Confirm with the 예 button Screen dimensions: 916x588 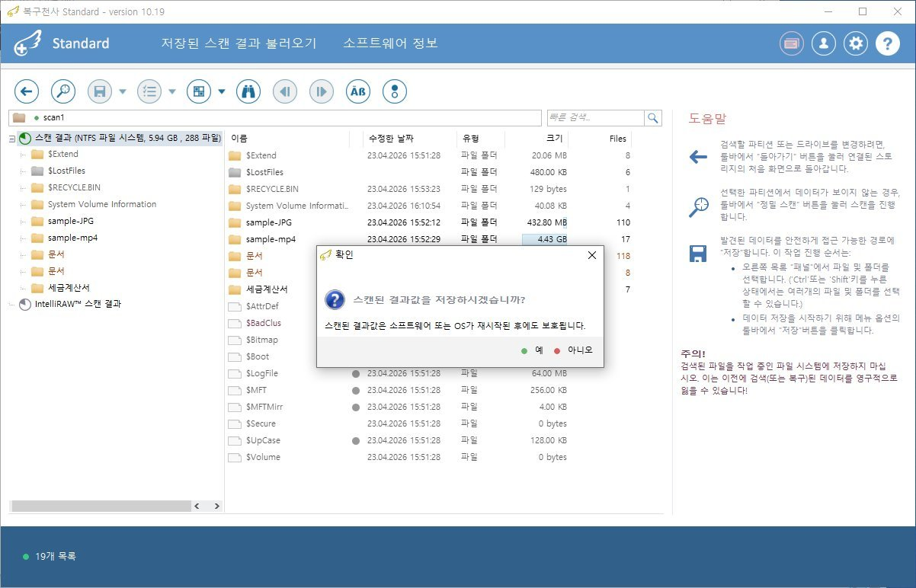click(x=533, y=350)
